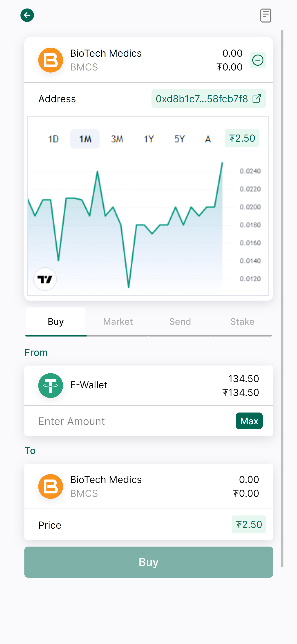Select the 5Y chart range
Image resolution: width=297 pixels, height=644 pixels.
[180, 139]
